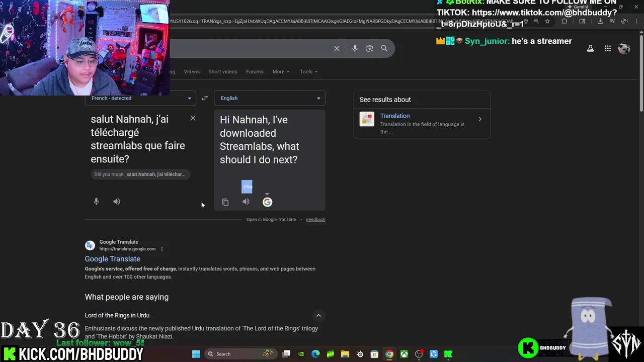Image resolution: width=644 pixels, height=362 pixels.
Task: Start voice search with the microphone icon
Action: click(x=355, y=48)
